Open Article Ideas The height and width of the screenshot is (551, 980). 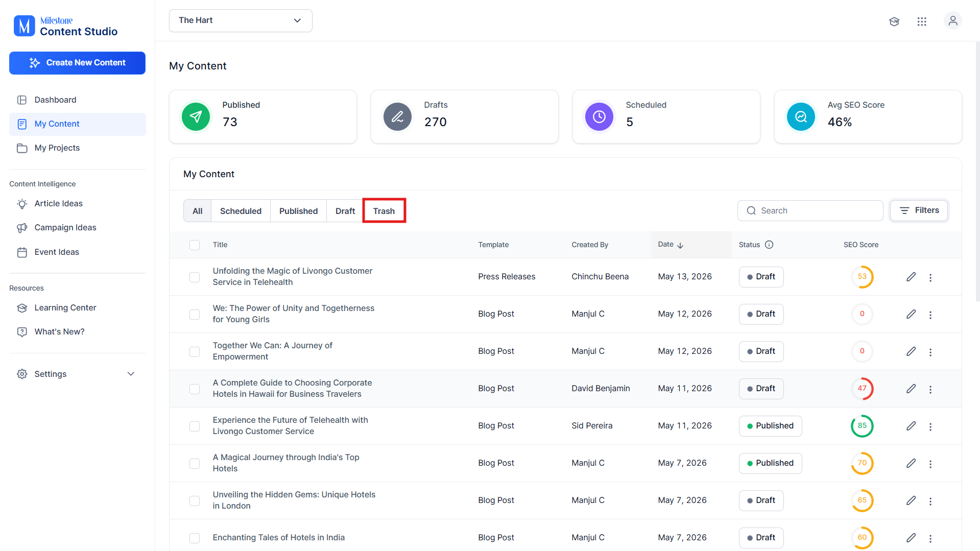[x=77, y=204]
